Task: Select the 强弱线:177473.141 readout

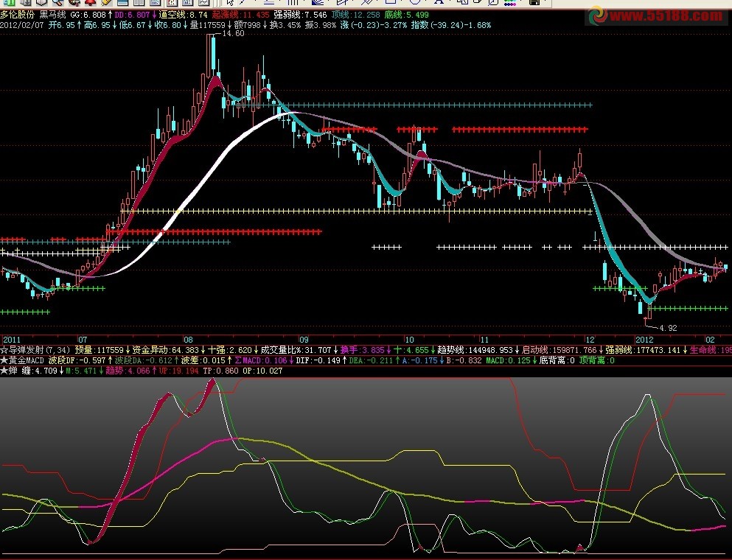Action: click(644, 350)
